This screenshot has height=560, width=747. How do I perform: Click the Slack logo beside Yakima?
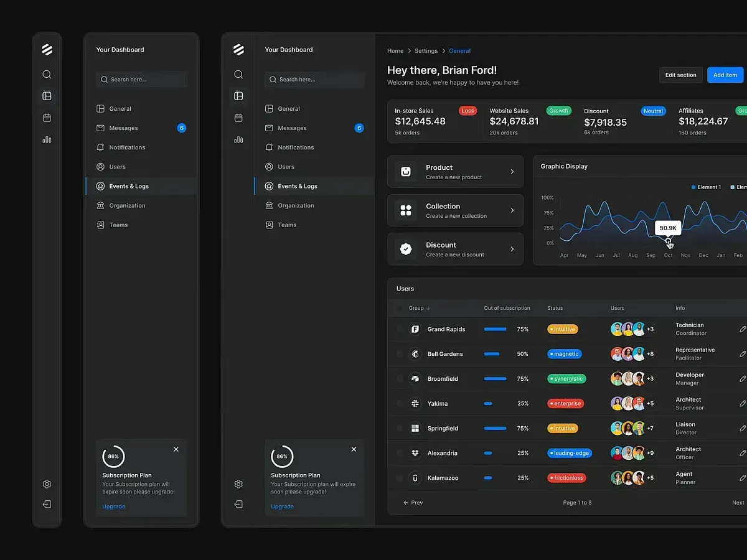coord(415,404)
